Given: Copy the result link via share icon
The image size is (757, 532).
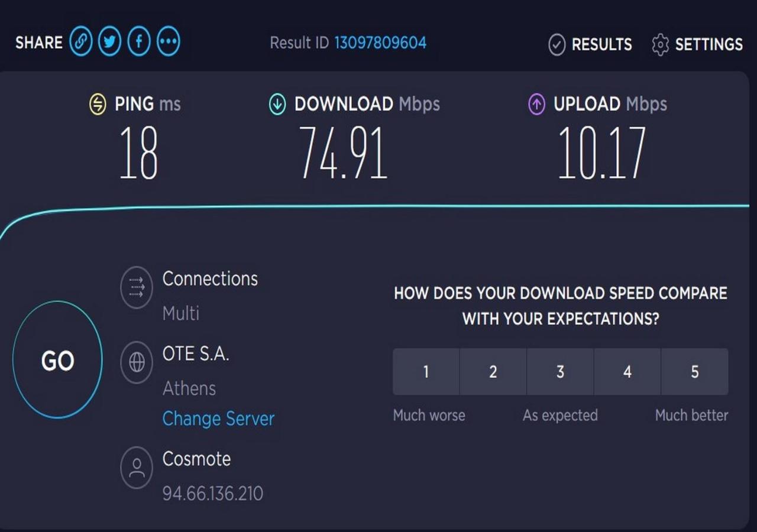Looking at the screenshot, I should point(81,43).
